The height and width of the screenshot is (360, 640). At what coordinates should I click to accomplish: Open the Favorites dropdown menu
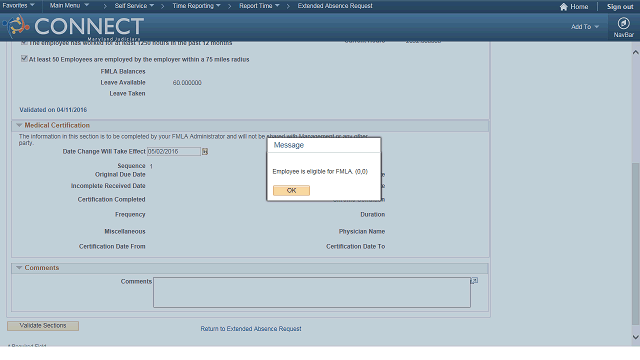[x=18, y=6]
